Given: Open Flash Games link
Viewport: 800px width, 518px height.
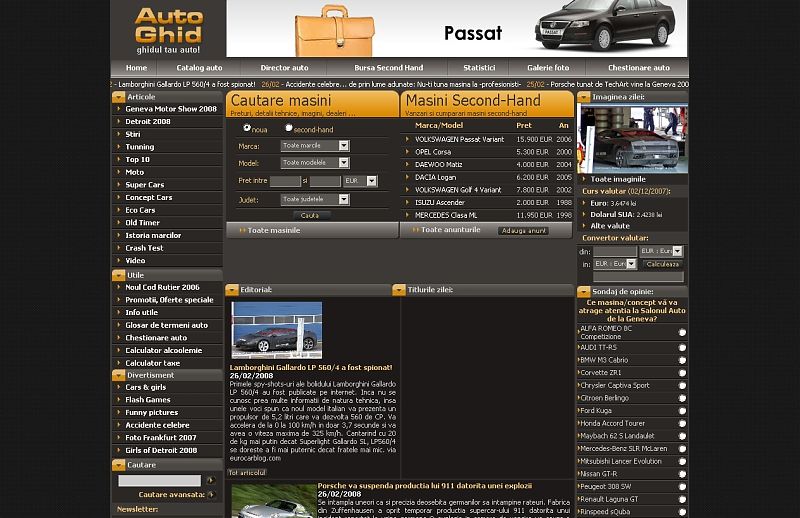Looking at the screenshot, I should coord(148,400).
